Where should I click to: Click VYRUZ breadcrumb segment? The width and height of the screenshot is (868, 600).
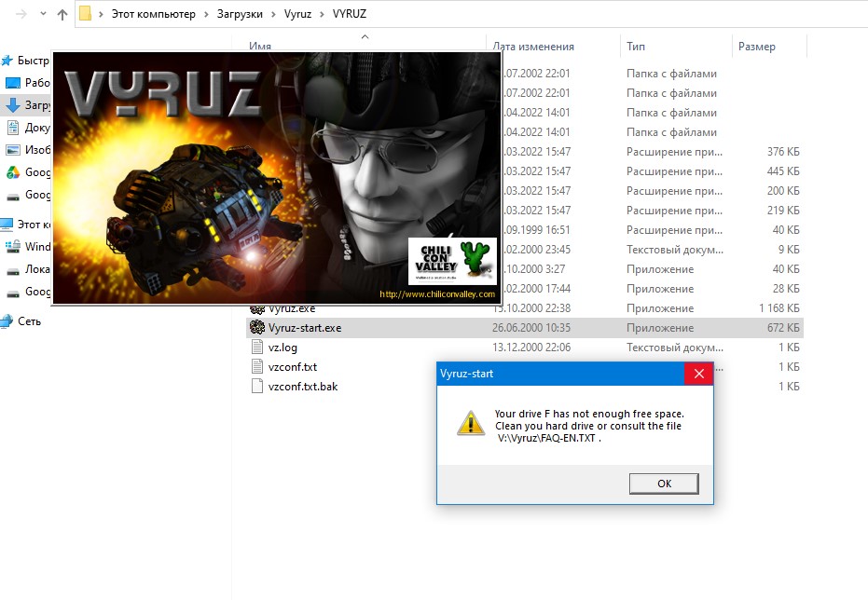tap(350, 14)
